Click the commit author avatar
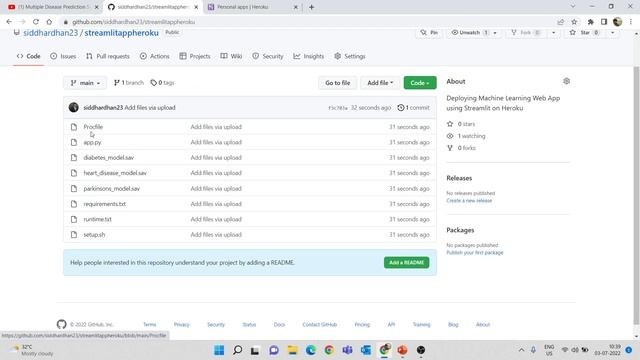The width and height of the screenshot is (640, 360). 74,107
